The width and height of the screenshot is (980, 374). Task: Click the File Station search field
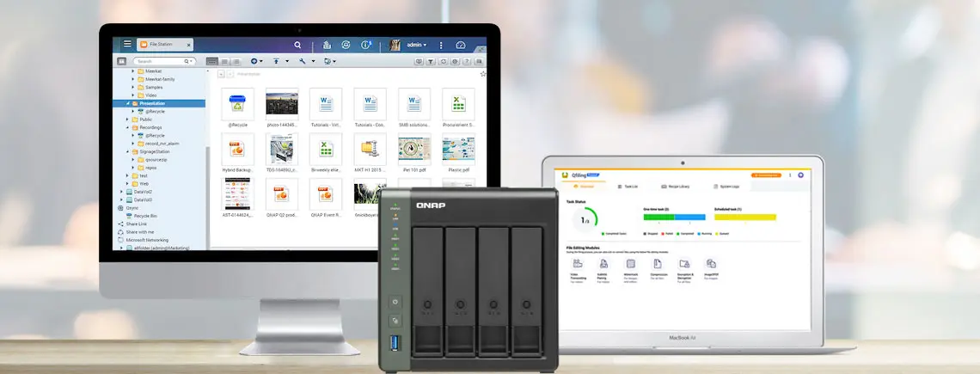[x=164, y=61]
